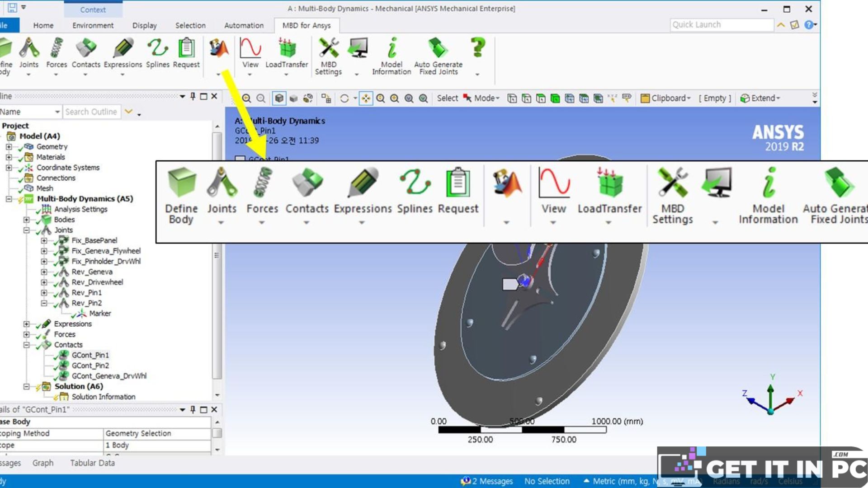Open the Context ribbon tab
The image size is (868, 488).
point(93,9)
